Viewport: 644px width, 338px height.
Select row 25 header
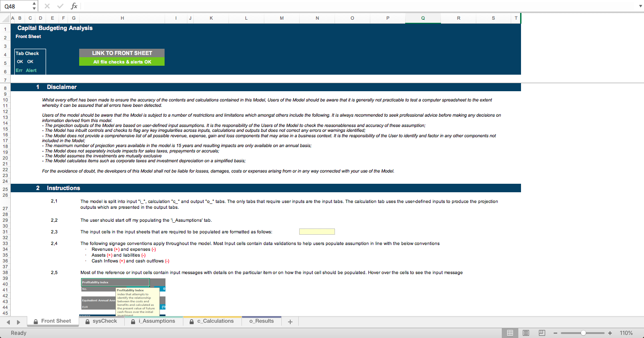coord(5,189)
